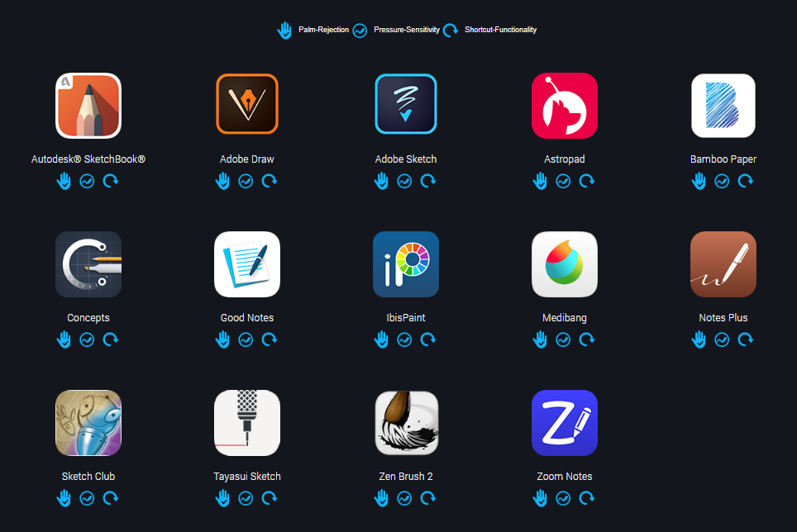The image size is (797, 532).
Task: Select the Adobe Draw app icon
Action: pos(247,104)
